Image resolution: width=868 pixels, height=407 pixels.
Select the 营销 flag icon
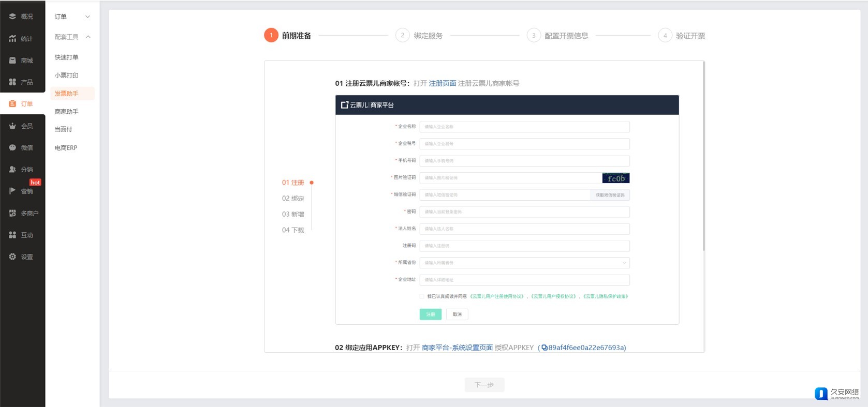[12, 191]
